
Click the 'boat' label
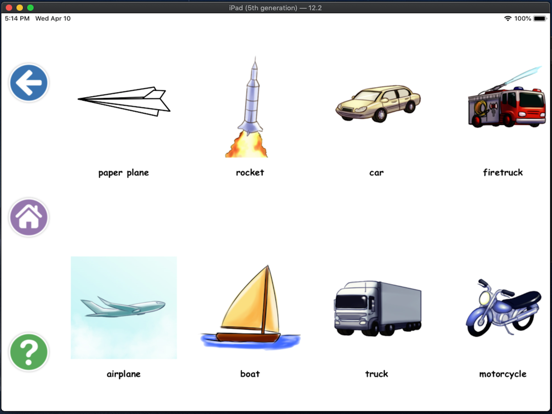pos(250,374)
